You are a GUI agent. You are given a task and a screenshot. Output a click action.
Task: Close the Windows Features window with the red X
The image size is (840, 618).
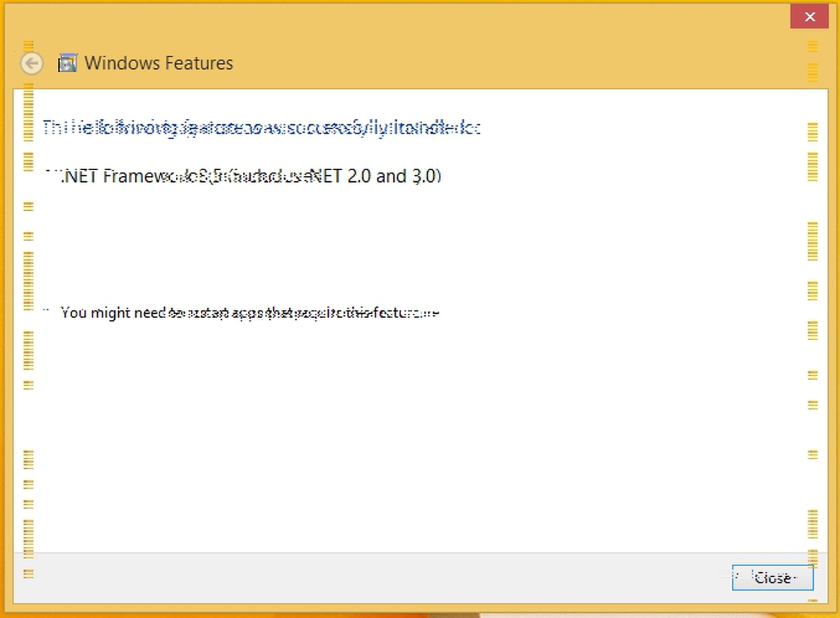point(810,16)
